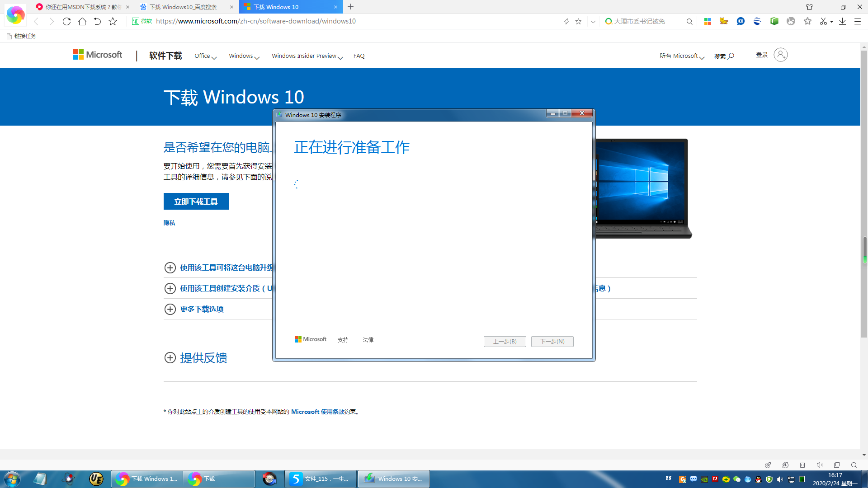Expand the Windows menu dropdown
The height and width of the screenshot is (488, 868).
pyautogui.click(x=244, y=56)
